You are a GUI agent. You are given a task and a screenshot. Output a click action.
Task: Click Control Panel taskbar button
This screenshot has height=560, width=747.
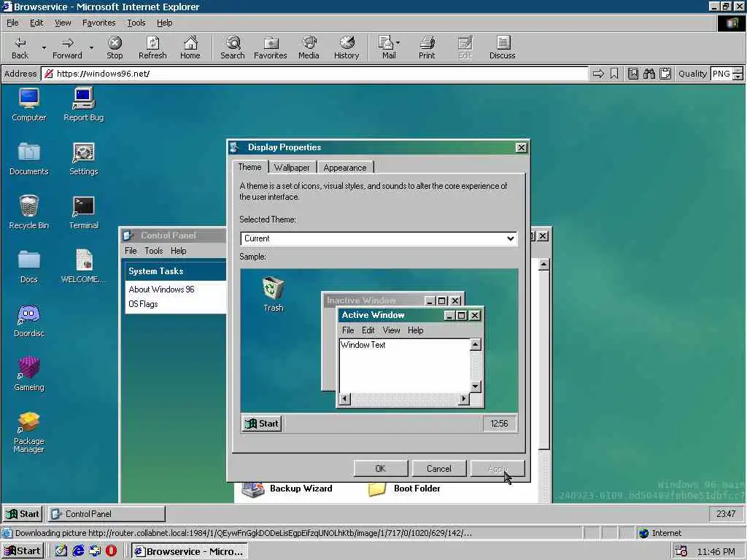tap(107, 514)
